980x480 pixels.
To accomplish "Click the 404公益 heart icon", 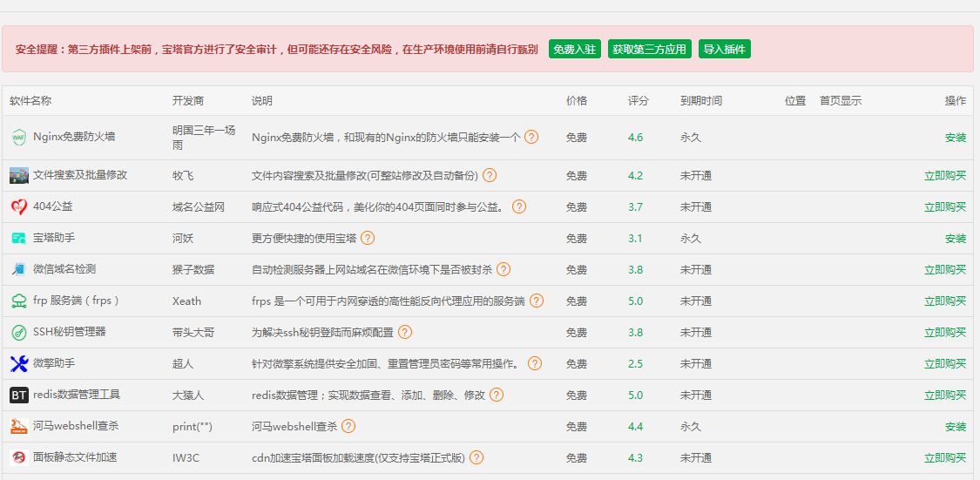I will point(19,206).
